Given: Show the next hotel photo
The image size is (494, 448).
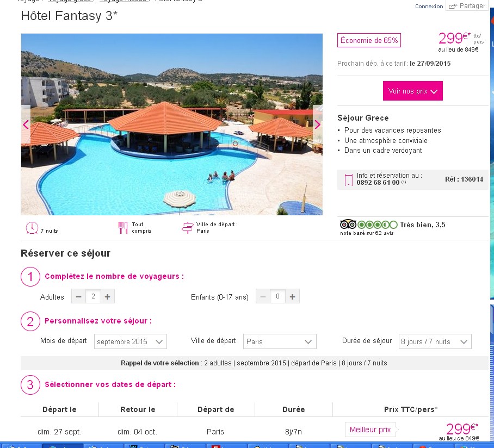Looking at the screenshot, I should tap(317, 125).
